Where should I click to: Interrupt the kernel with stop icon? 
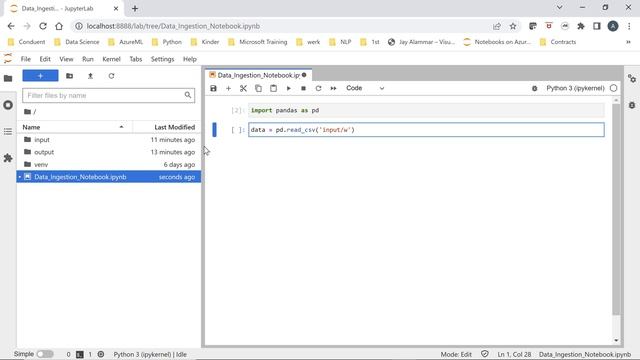303,88
